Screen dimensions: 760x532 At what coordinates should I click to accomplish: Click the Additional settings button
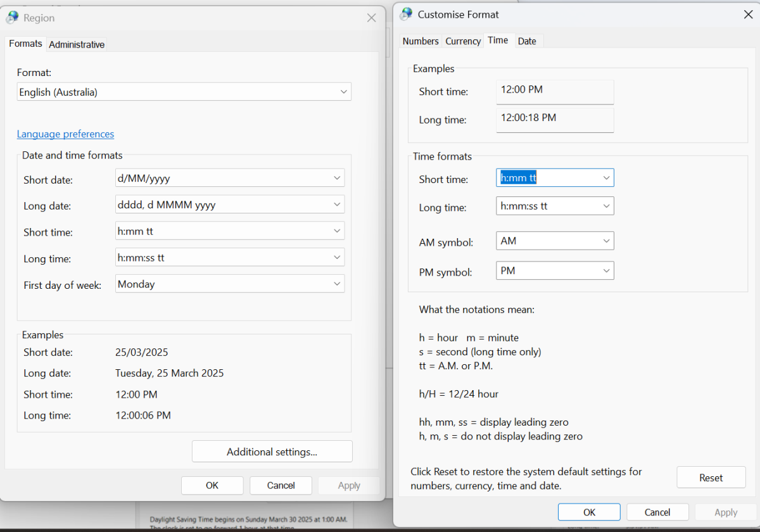tap(272, 451)
